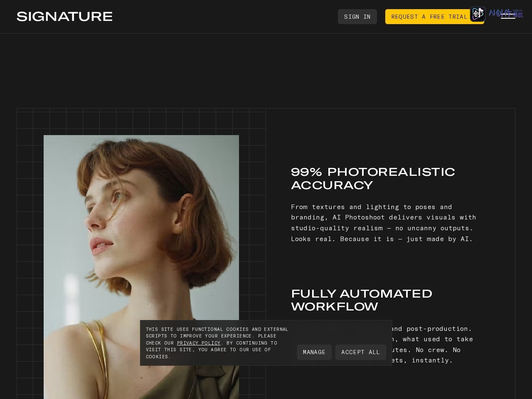Click the FULLY AUTOMATED WORKFLOW heading
This screenshot has width=532, height=399.
tap(362, 300)
